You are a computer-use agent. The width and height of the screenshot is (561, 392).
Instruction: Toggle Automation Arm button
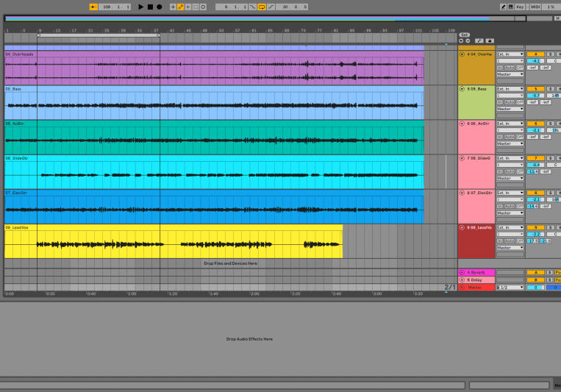(x=181, y=7)
